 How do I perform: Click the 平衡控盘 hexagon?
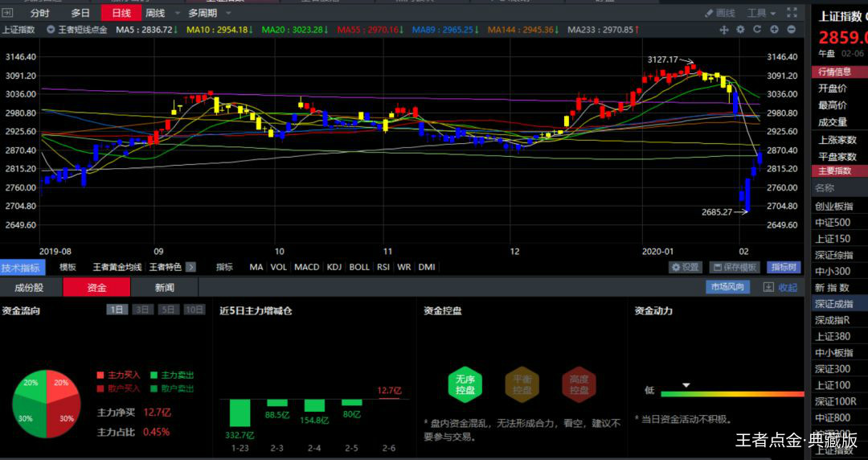pos(522,384)
